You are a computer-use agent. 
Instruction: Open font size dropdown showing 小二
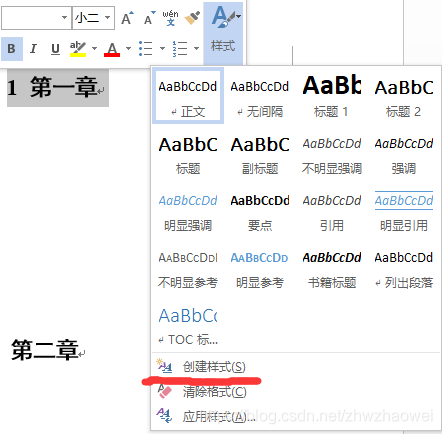coord(107,17)
